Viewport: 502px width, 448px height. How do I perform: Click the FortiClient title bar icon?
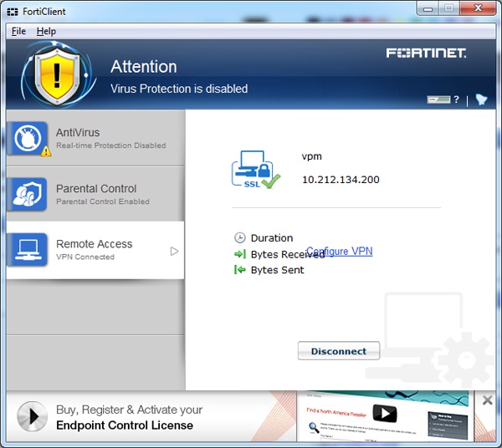pos(13,12)
